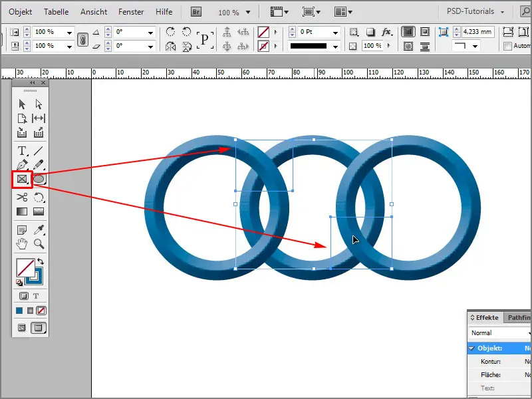
Task: Click the stroke weight field showing 0 Pt
Action: pos(310,31)
